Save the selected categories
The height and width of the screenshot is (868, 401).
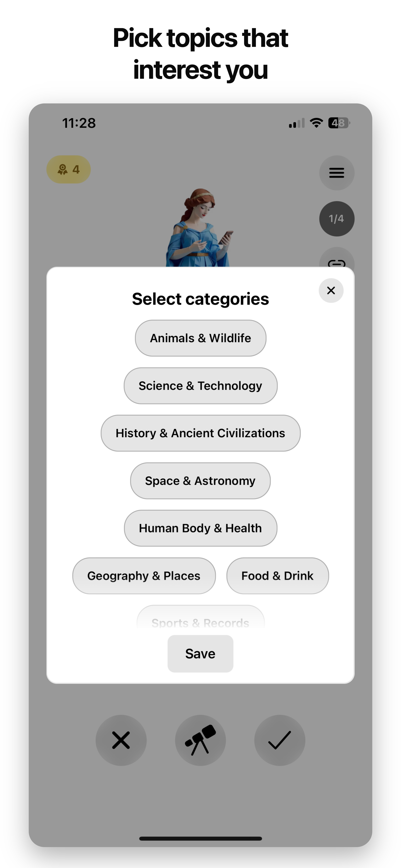[200, 653]
